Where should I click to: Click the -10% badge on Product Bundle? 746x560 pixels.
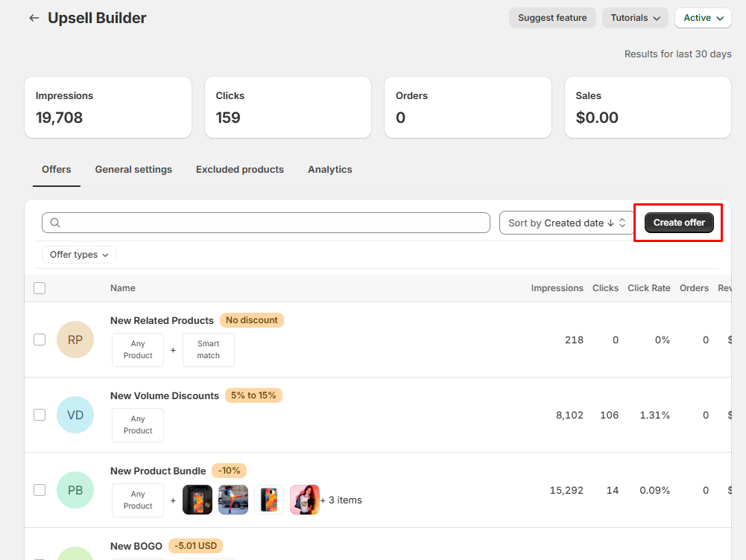(x=229, y=470)
